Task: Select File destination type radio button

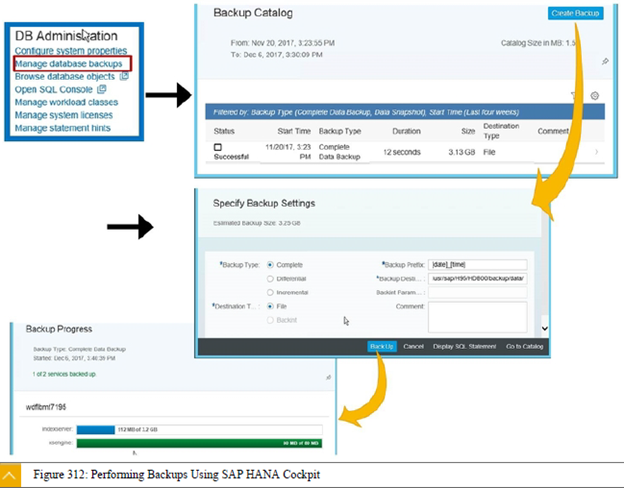Action: tap(270, 306)
